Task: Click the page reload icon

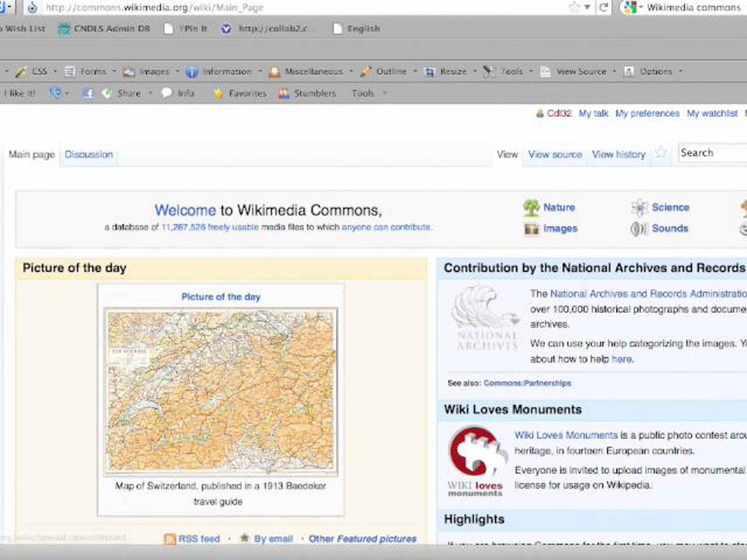Action: (x=604, y=7)
